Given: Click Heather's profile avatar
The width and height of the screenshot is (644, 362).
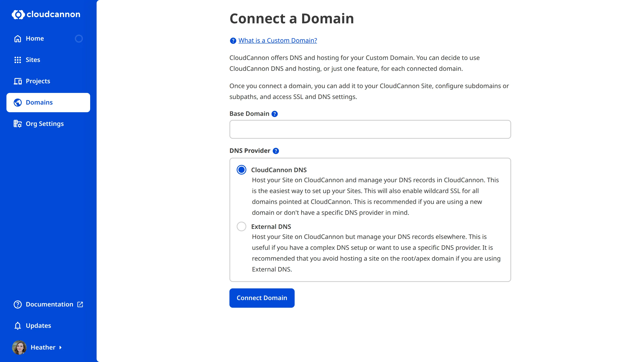Looking at the screenshot, I should click(19, 347).
